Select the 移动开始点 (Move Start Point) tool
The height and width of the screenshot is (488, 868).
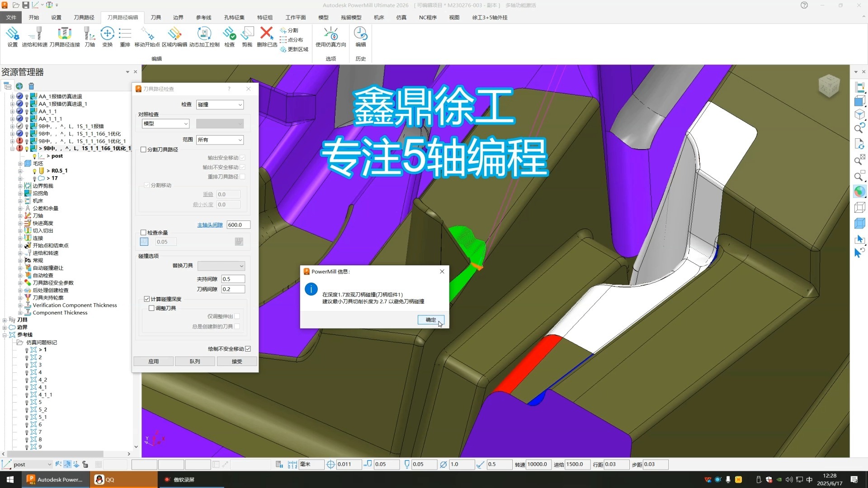click(147, 36)
